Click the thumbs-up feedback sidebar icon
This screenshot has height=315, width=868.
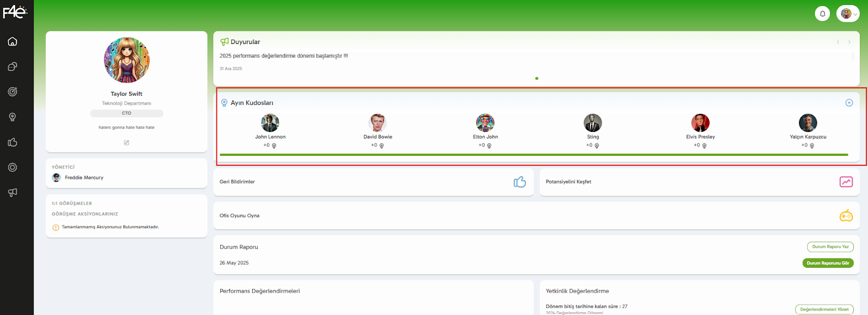[12, 142]
